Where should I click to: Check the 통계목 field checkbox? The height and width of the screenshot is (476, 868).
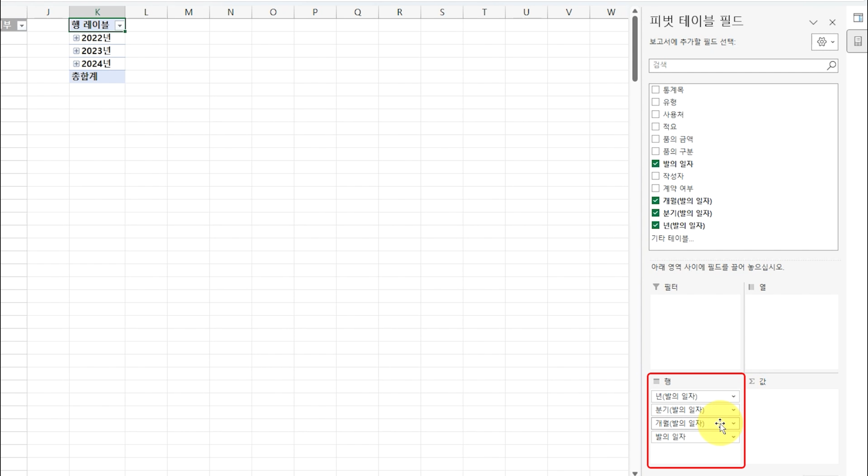(655, 90)
